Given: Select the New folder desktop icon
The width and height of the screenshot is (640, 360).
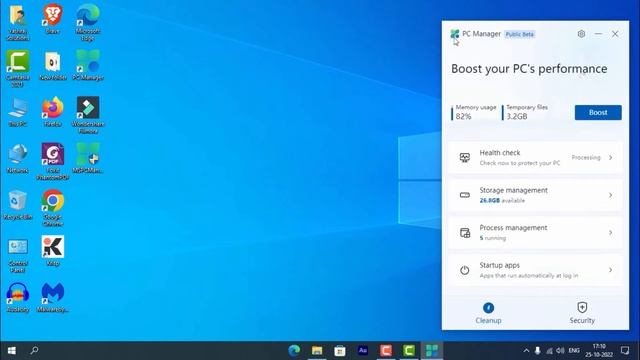Looking at the screenshot, I should pyautogui.click(x=53, y=65).
